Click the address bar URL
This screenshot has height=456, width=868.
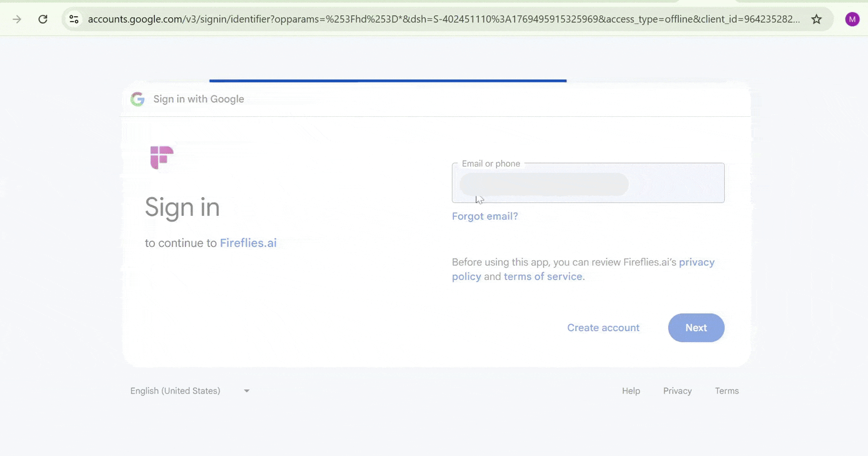[x=443, y=19]
